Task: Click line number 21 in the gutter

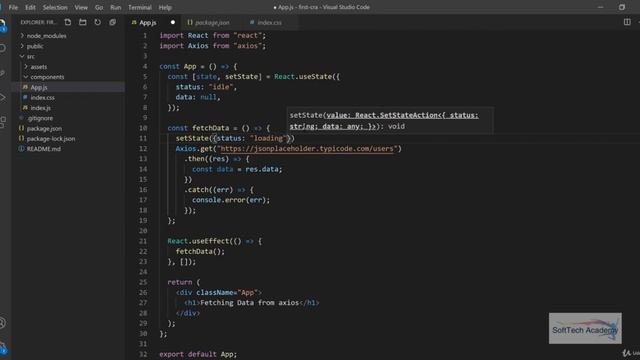Action: (142, 241)
